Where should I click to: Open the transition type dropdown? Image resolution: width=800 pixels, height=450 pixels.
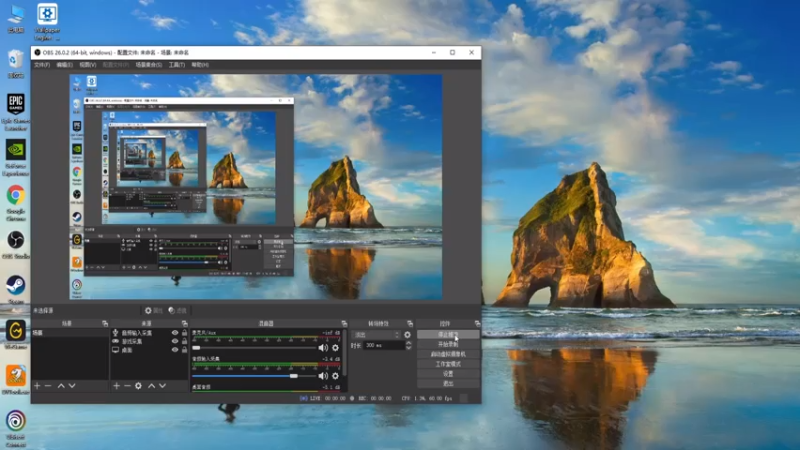tap(376, 335)
